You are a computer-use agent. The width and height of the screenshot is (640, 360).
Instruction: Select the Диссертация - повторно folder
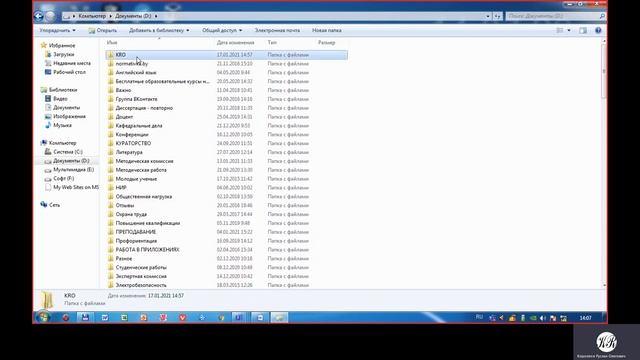[x=144, y=108]
